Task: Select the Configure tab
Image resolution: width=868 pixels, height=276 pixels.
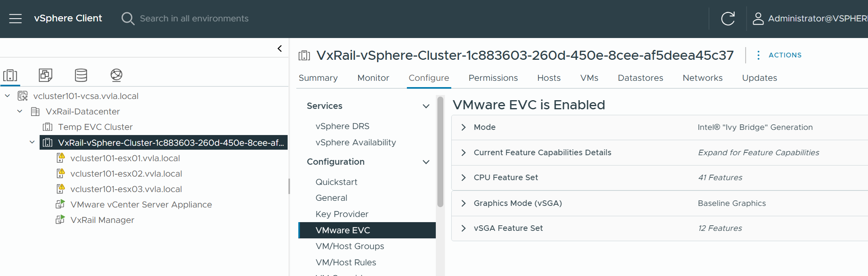Action: [429, 78]
